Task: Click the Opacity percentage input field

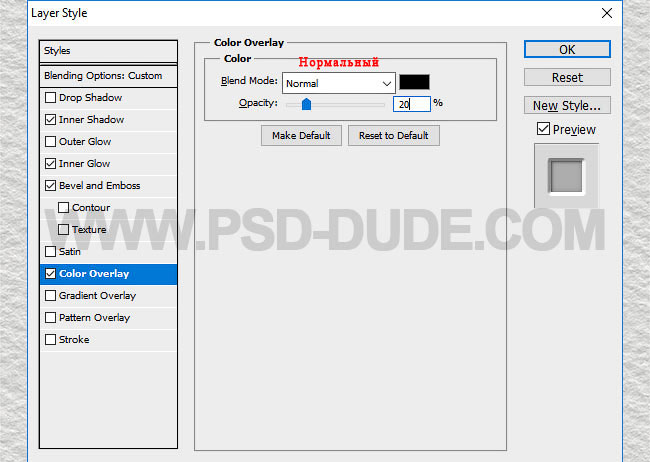Action: click(412, 104)
